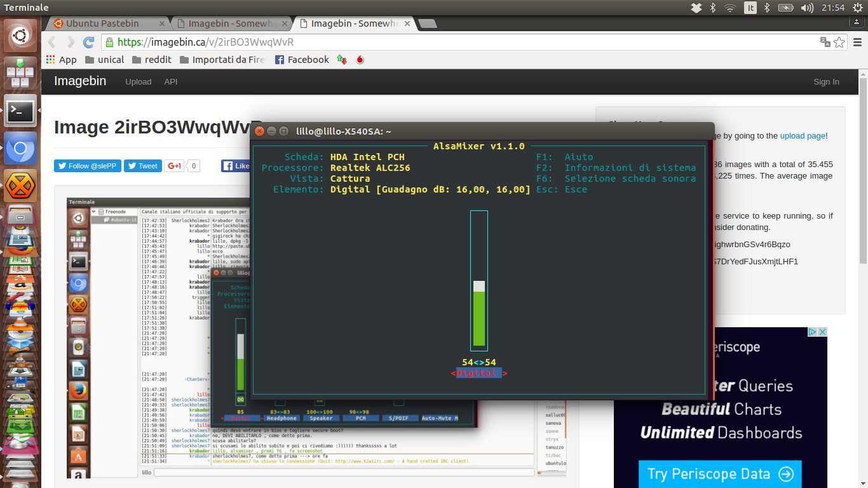Open the orange X chat app in launcher
868x488 pixels.
(21, 187)
